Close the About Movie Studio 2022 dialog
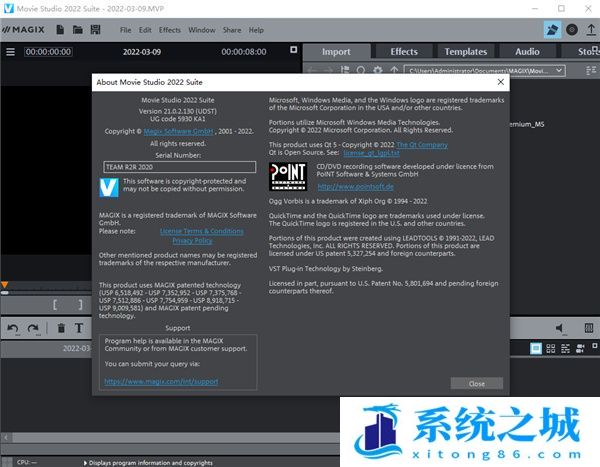600x467 pixels. tap(501, 82)
